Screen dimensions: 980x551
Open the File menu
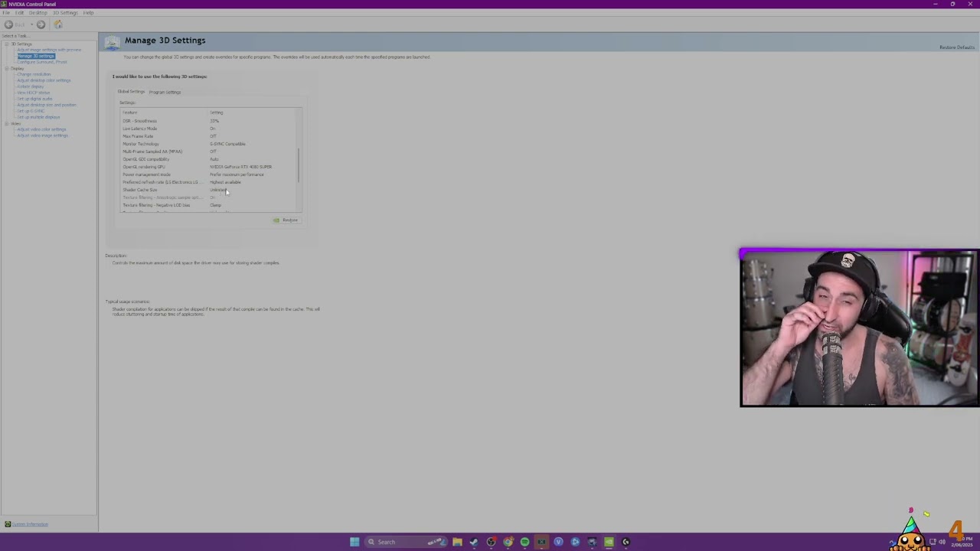click(x=6, y=13)
